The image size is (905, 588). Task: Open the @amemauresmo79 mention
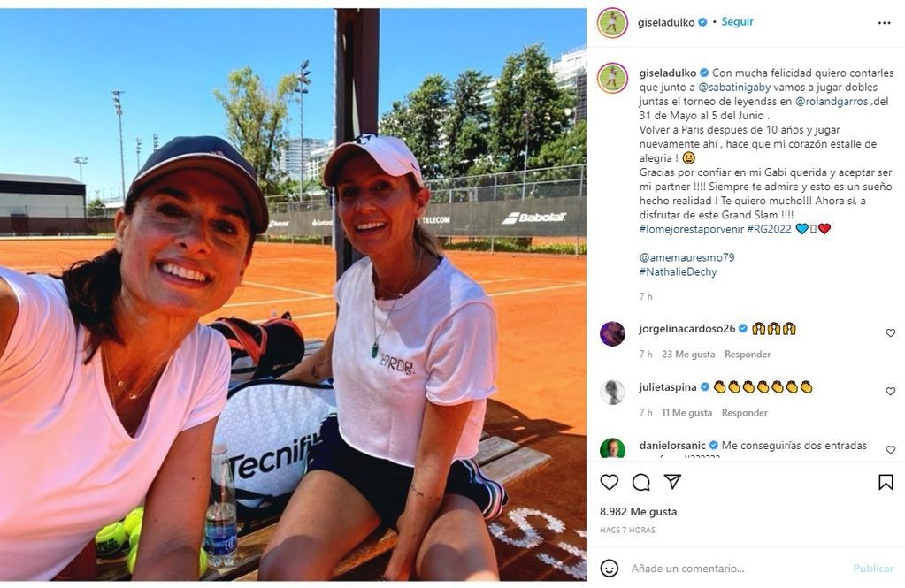[x=686, y=257]
